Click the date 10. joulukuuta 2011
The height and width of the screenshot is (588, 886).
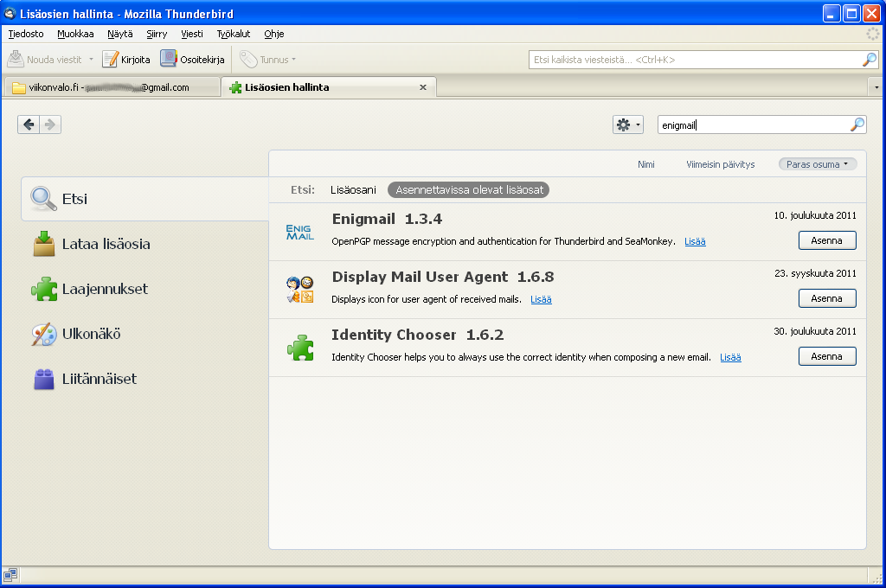coord(815,215)
